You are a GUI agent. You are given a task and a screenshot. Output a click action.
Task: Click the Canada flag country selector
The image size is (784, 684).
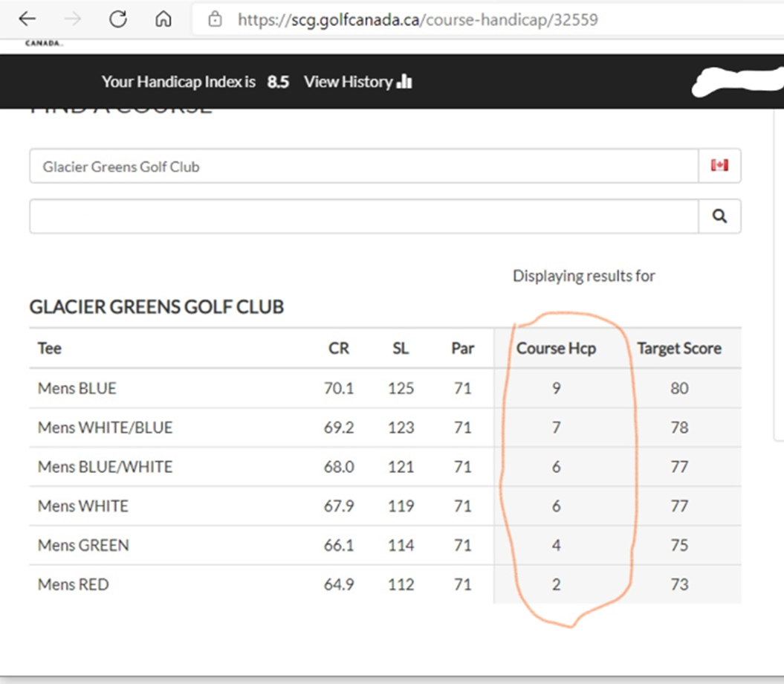[x=719, y=166]
